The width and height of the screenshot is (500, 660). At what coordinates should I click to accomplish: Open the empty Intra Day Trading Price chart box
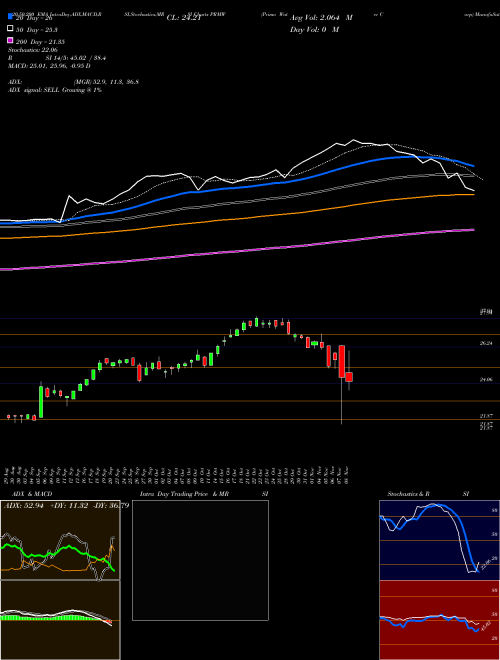tap(200, 560)
